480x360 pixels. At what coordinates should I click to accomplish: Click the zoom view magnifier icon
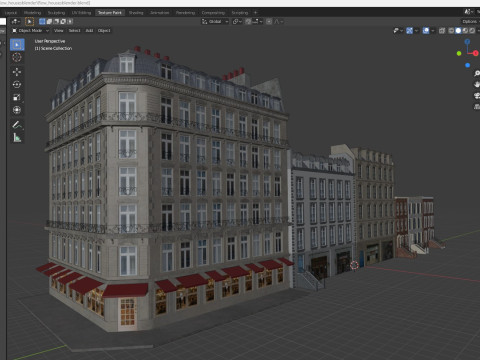(x=477, y=74)
